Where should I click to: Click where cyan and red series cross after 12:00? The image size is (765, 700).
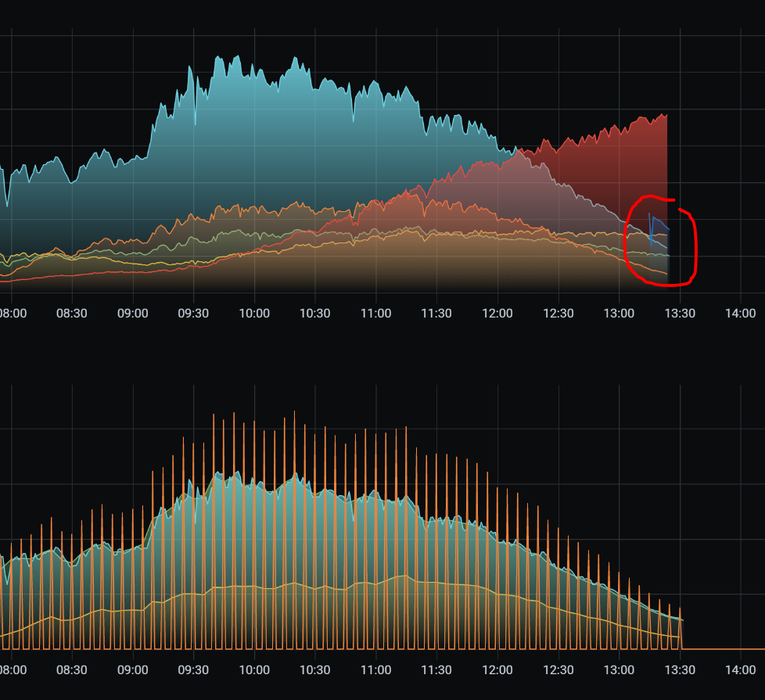pyautogui.click(x=516, y=150)
